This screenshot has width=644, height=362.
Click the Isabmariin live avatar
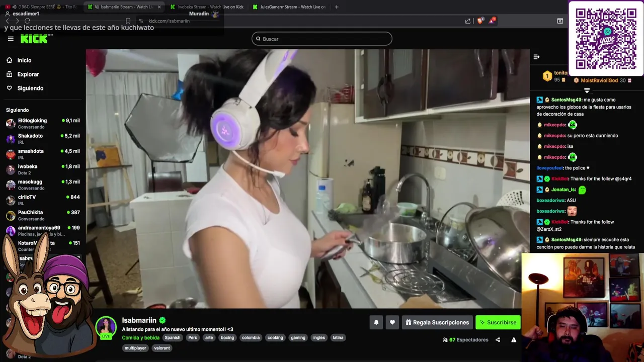(x=106, y=327)
